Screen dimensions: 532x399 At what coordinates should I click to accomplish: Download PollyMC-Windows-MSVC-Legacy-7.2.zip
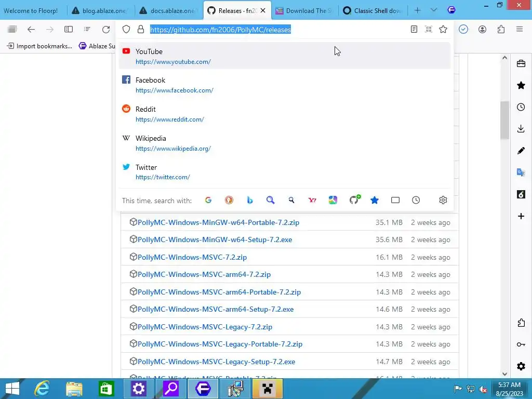click(205, 327)
